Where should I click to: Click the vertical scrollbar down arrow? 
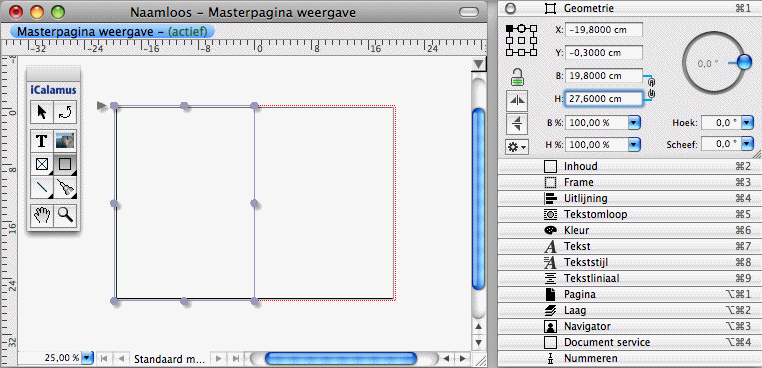pos(479,342)
